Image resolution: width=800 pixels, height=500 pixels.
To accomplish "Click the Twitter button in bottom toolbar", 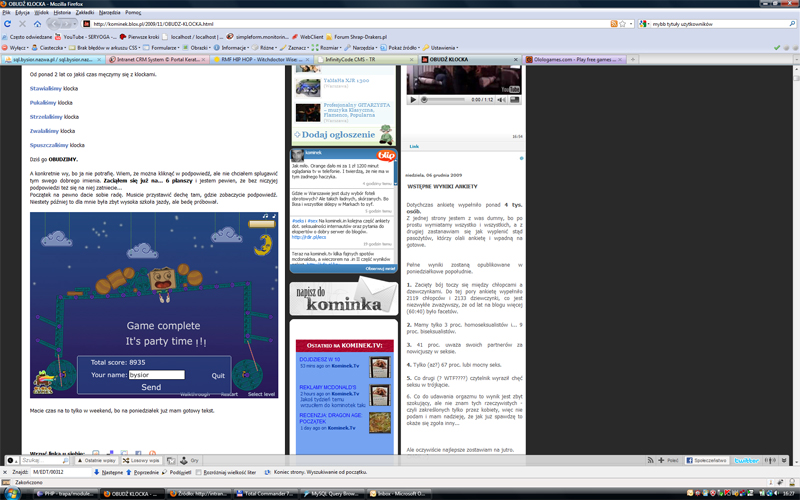I will pyautogui.click(x=746, y=460).
